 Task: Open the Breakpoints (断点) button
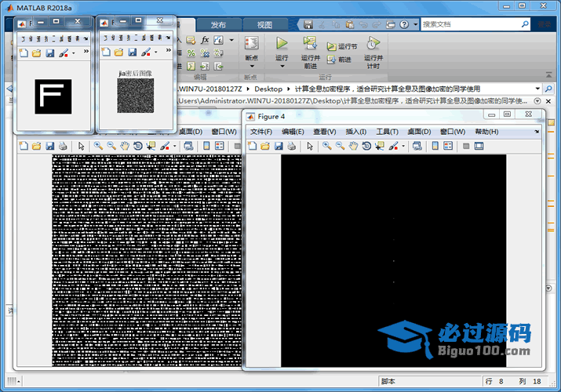click(x=251, y=45)
